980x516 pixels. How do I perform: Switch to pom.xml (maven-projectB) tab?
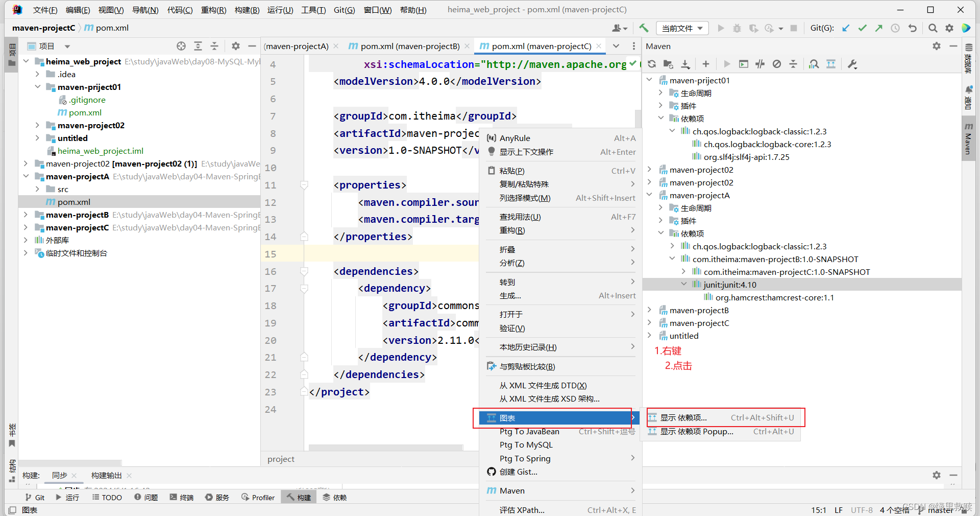click(410, 46)
